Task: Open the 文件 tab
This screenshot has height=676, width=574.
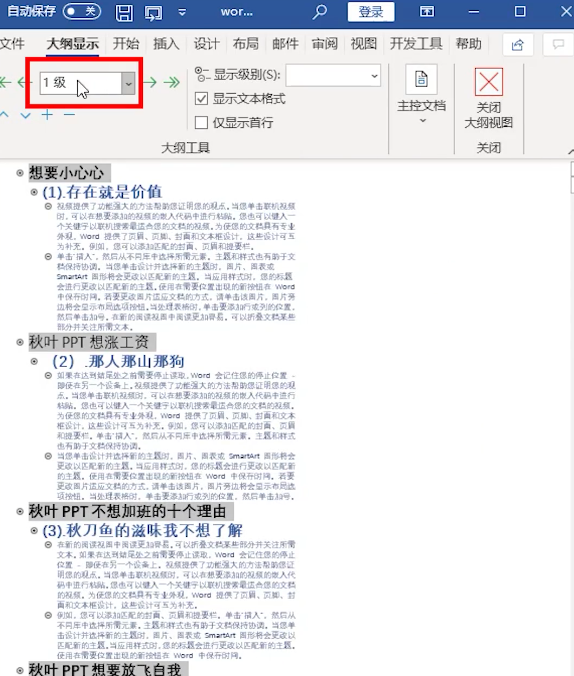Action: [12, 44]
